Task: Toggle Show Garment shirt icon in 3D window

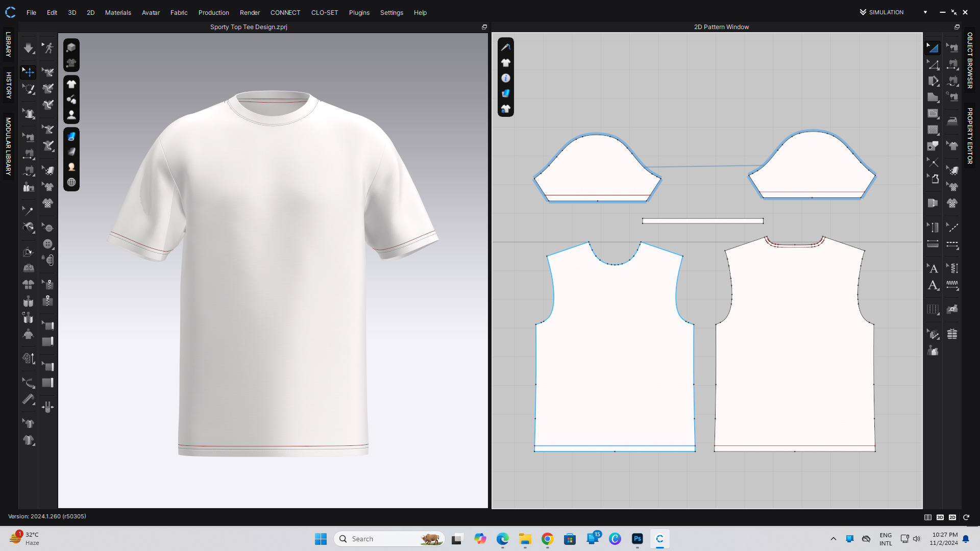Action: [x=71, y=84]
